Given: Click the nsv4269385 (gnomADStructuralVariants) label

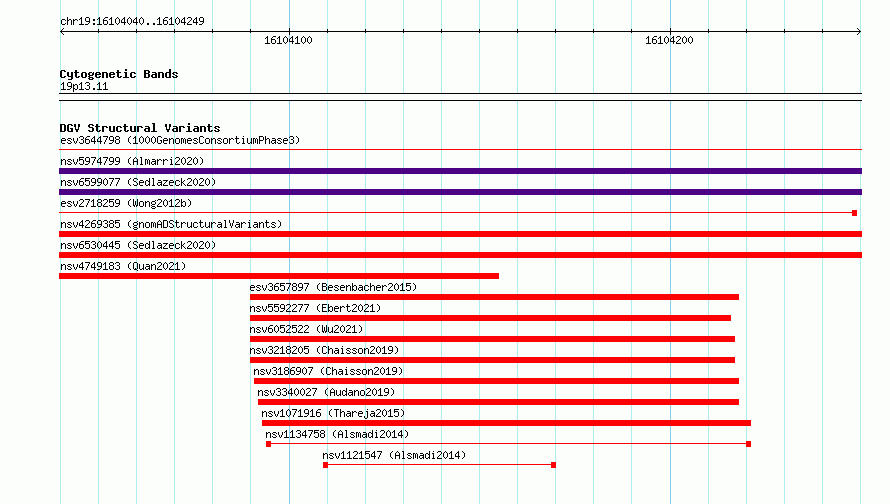Looking at the screenshot, I should click(171, 224).
